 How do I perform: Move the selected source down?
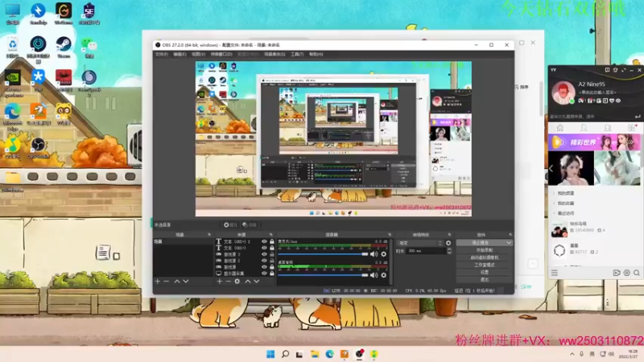pos(256,281)
